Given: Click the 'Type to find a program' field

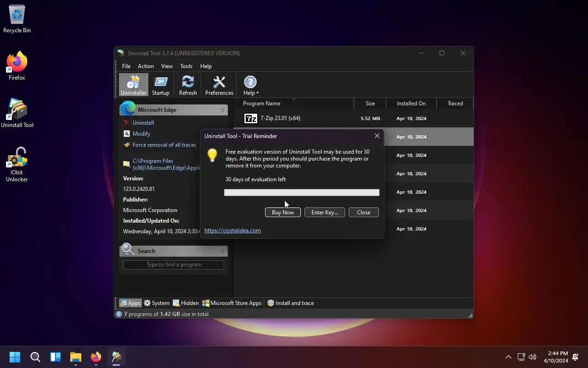Looking at the screenshot, I should click(174, 264).
